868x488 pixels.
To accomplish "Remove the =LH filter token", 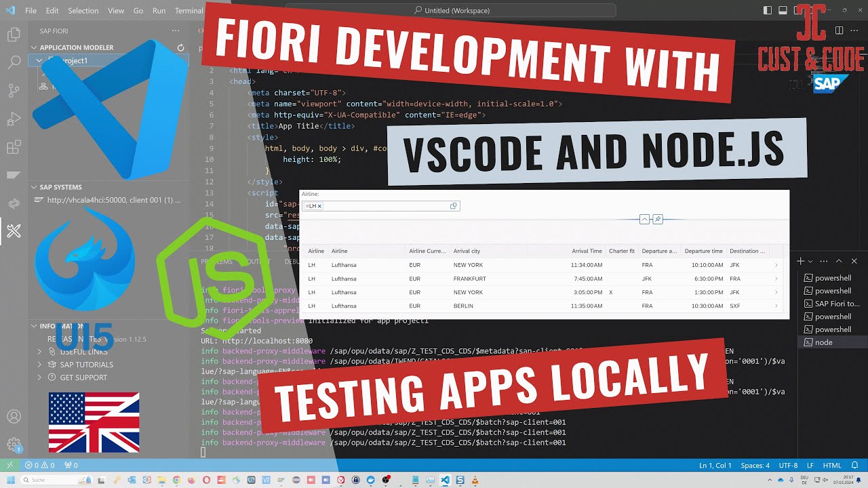I will [319, 206].
